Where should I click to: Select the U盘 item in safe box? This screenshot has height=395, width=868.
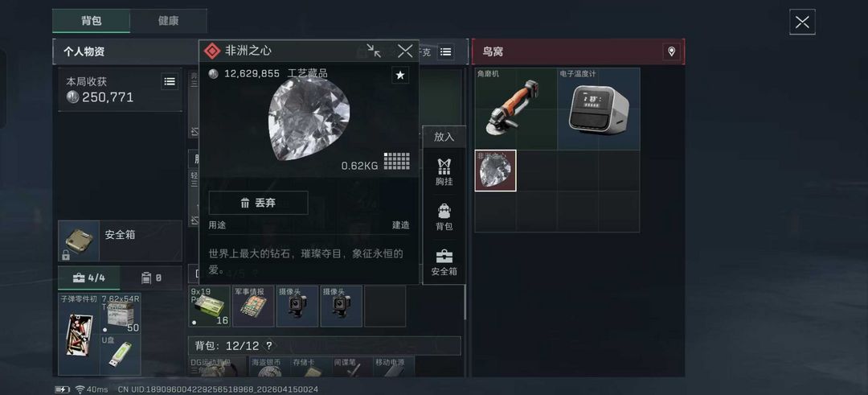pyautogui.click(x=120, y=355)
